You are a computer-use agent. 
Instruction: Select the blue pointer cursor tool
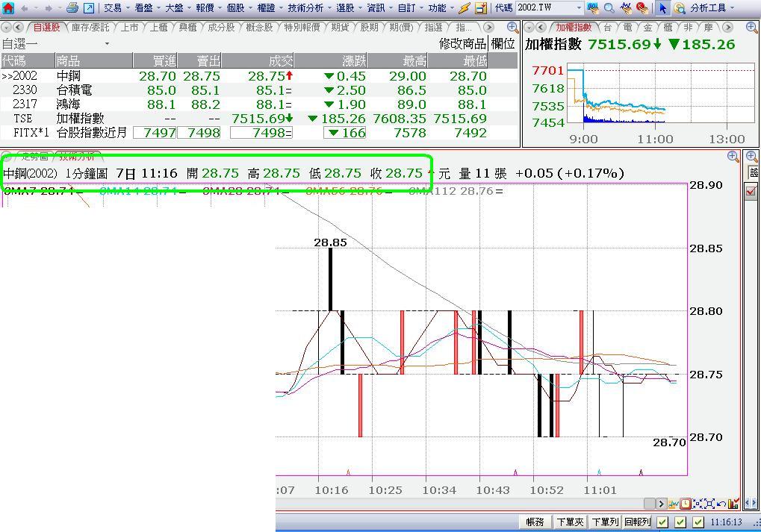click(662, 7)
